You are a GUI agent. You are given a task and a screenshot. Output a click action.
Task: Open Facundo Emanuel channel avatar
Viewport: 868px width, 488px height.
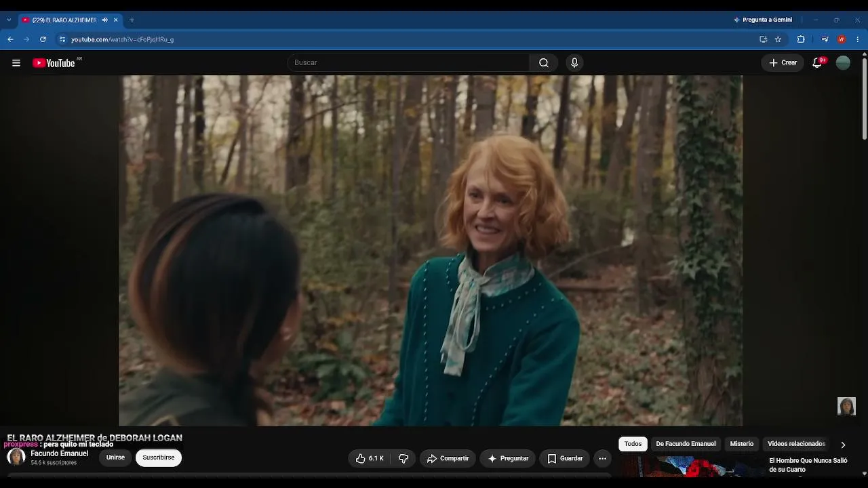pyautogui.click(x=16, y=457)
